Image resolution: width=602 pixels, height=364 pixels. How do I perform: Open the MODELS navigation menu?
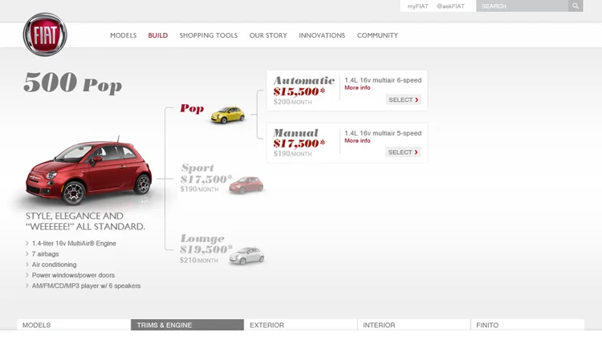click(x=124, y=35)
